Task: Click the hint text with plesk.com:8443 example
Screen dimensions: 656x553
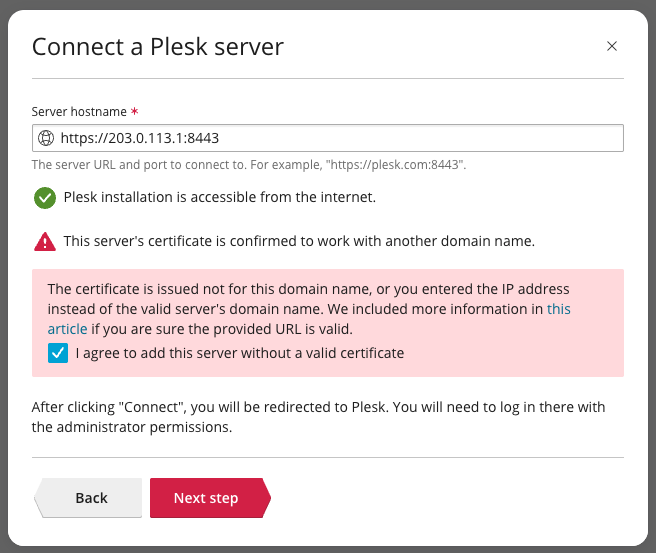Action: pyautogui.click(x=249, y=165)
